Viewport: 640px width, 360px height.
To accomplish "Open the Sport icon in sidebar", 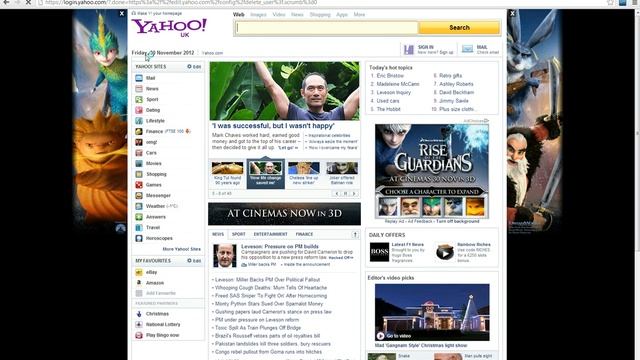I will pyautogui.click(x=139, y=99).
